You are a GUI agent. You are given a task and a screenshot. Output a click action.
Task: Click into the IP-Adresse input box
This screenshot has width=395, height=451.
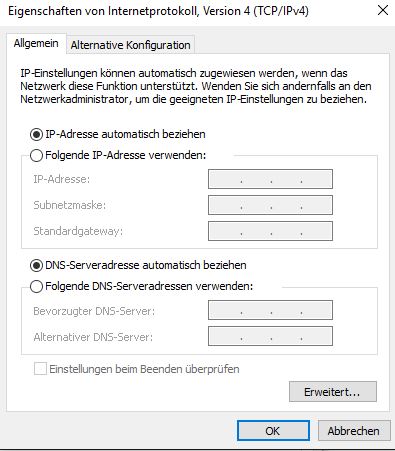point(270,179)
